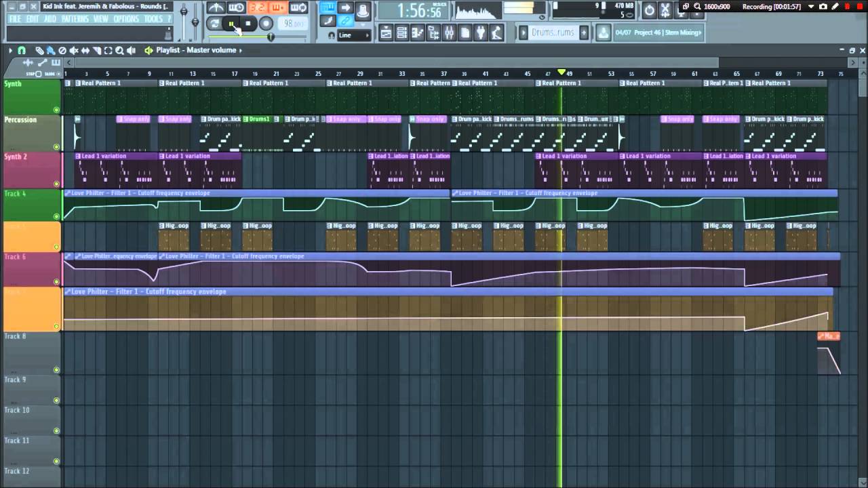Add new pattern with plus button

584,33
